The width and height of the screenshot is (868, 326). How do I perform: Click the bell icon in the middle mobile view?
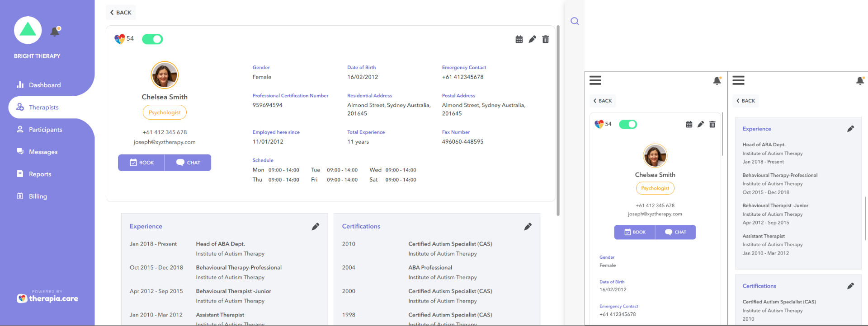point(717,81)
